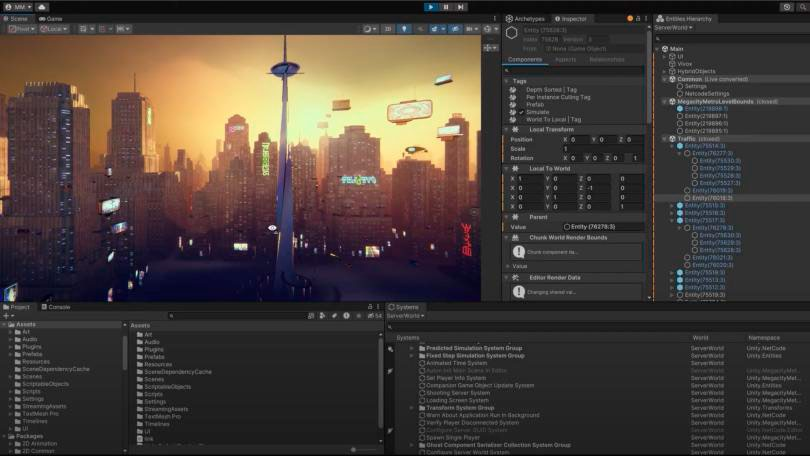Click the global search magnifier icon
The height and width of the screenshot is (456, 810).
click(x=804, y=7)
